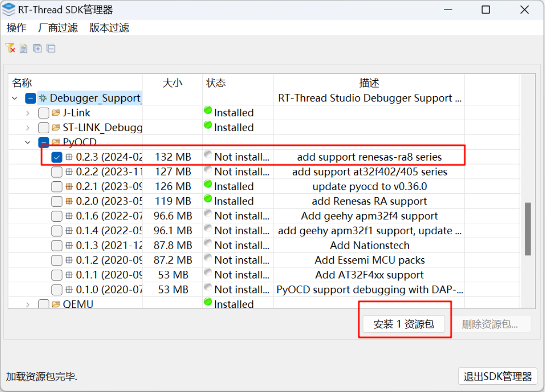Check the PyOCD 0.2.1 checkbox

(x=57, y=187)
